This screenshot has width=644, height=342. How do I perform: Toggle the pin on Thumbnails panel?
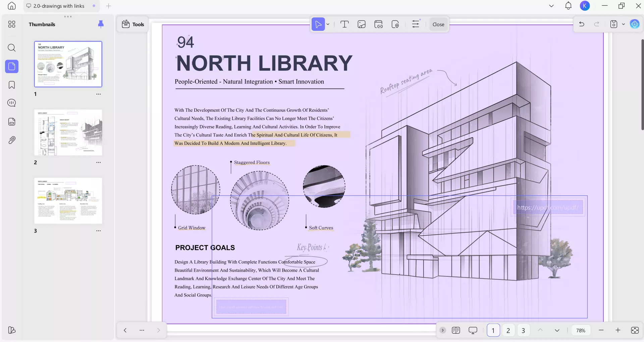coord(101,24)
